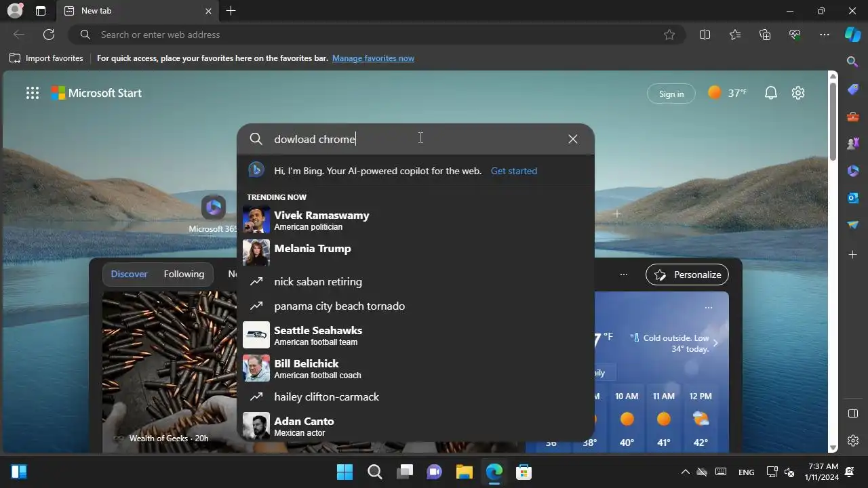Click Get started Bing link
The height and width of the screenshot is (488, 868).
click(514, 171)
